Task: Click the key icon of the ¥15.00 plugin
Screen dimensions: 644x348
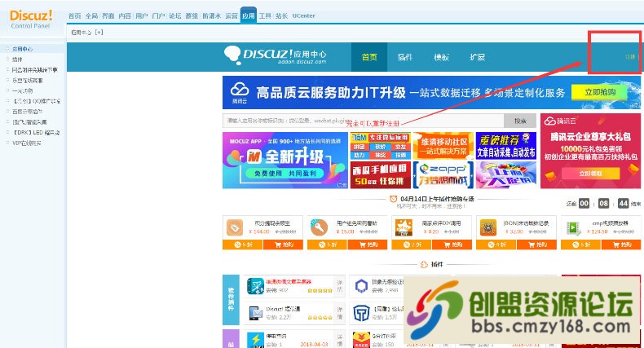Action: point(319,227)
